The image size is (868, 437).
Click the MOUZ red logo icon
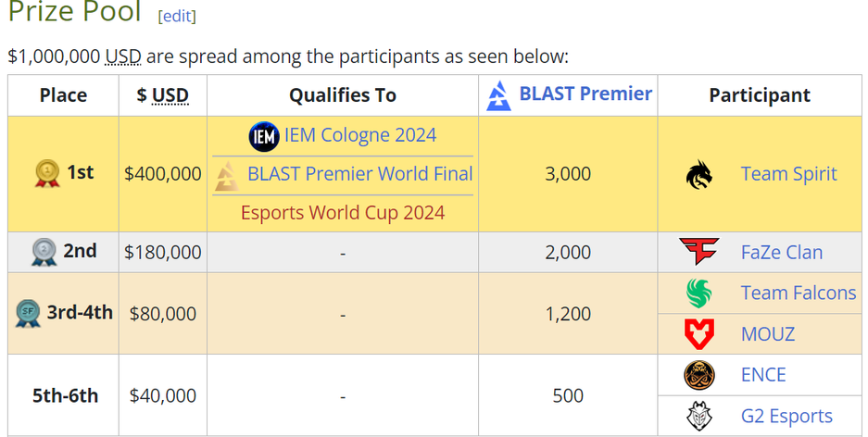pyautogui.click(x=699, y=333)
